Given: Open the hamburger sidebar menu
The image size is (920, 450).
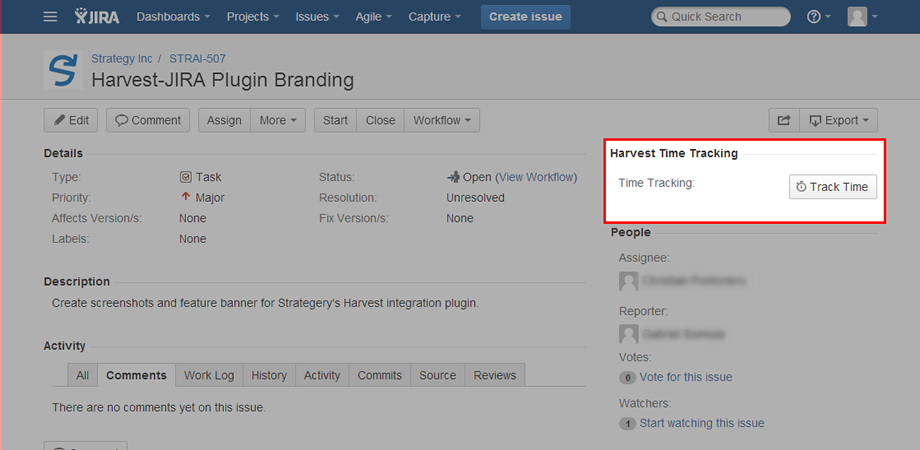Looking at the screenshot, I should (50, 17).
